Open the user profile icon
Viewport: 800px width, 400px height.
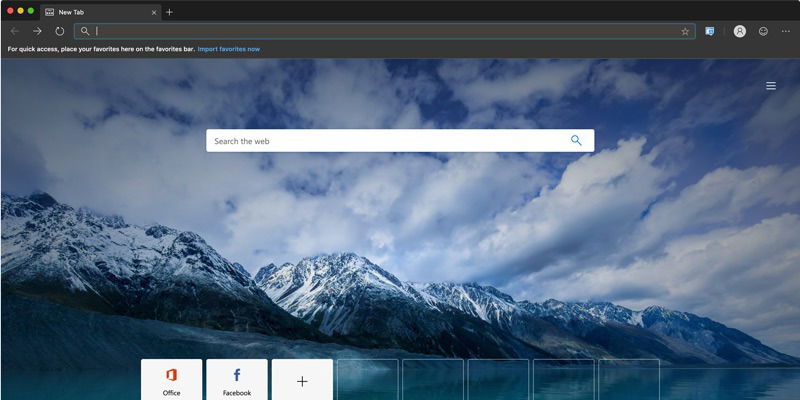[x=739, y=31]
